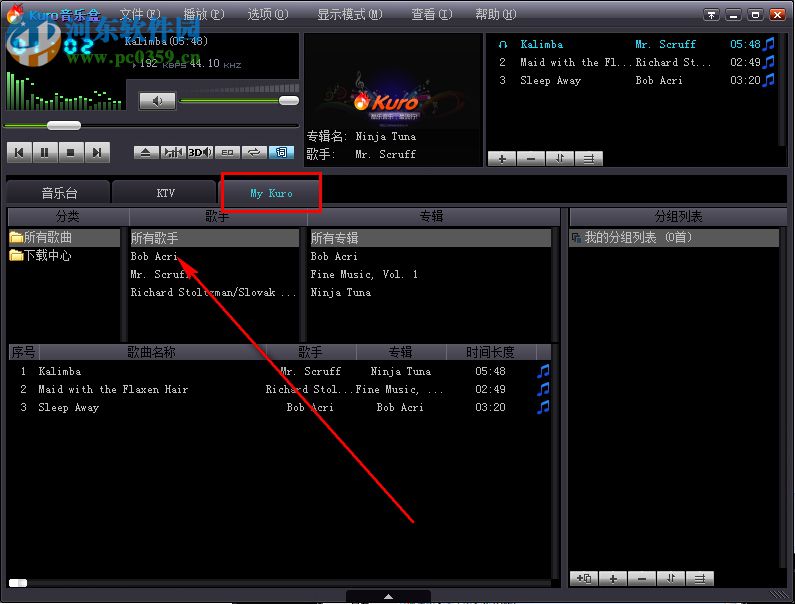The image size is (795, 604).
Task: Open the group list options menu icon
Action: 700,578
